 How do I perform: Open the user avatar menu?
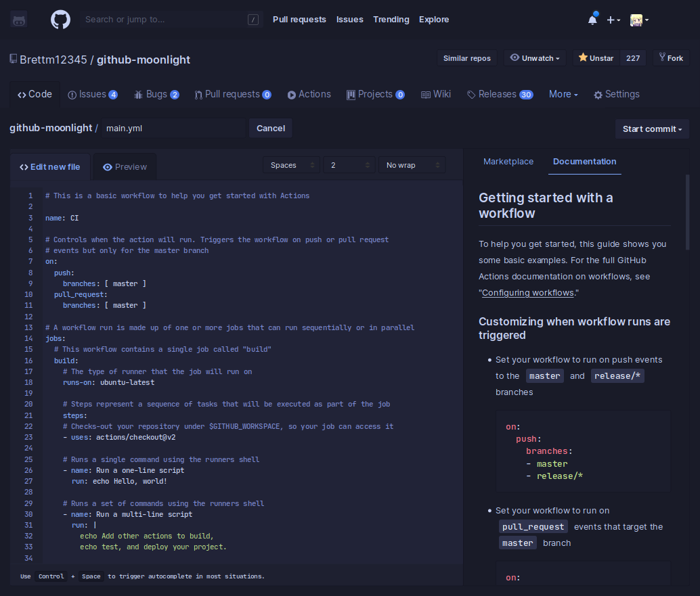point(639,20)
